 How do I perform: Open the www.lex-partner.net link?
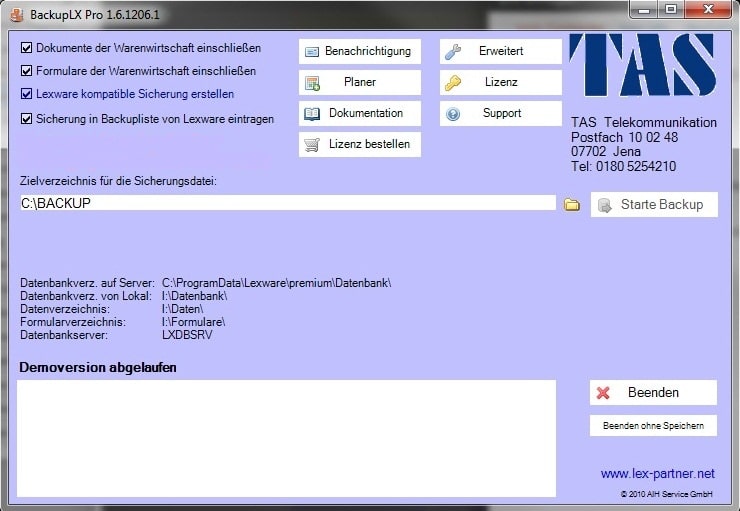click(x=657, y=473)
